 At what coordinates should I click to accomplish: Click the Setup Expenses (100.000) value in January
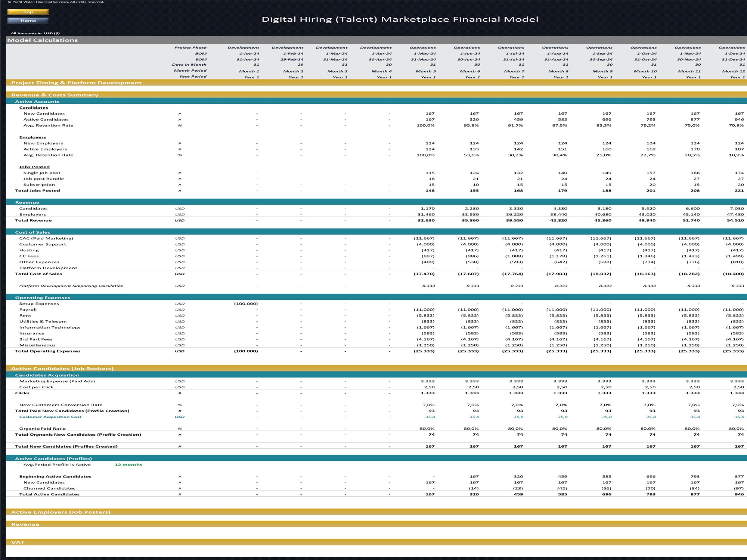pyautogui.click(x=246, y=304)
